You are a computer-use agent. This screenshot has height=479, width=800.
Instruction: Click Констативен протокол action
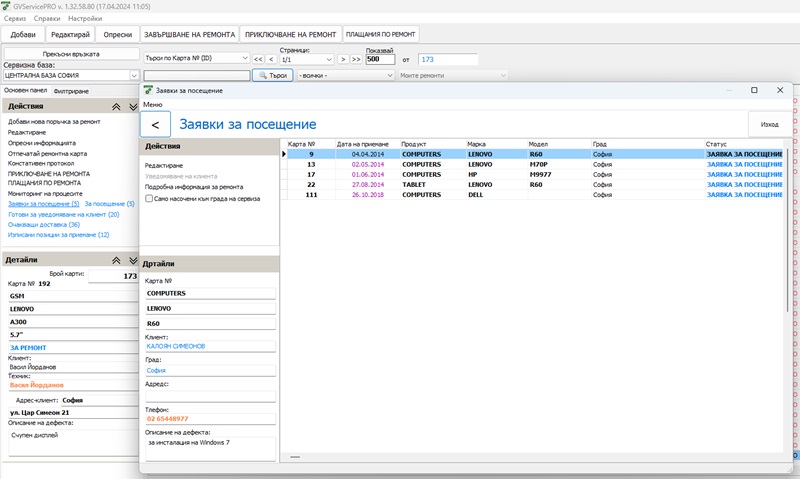click(x=41, y=164)
